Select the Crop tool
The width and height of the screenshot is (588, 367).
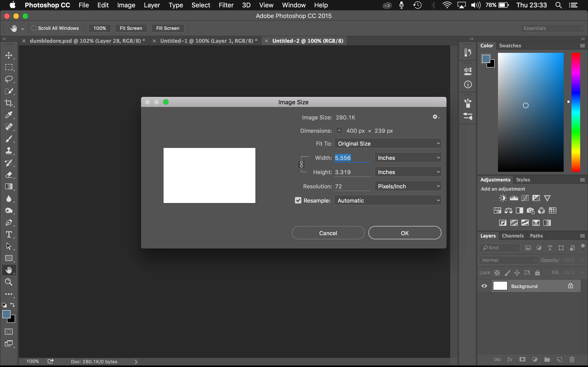coord(9,103)
